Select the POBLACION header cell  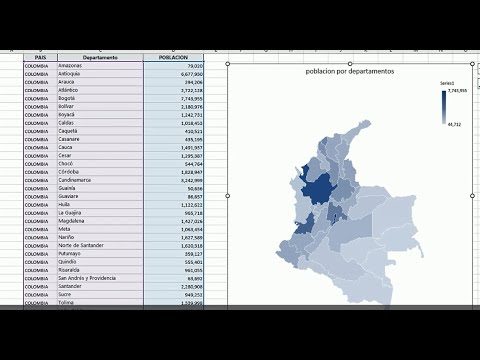[x=173, y=57]
